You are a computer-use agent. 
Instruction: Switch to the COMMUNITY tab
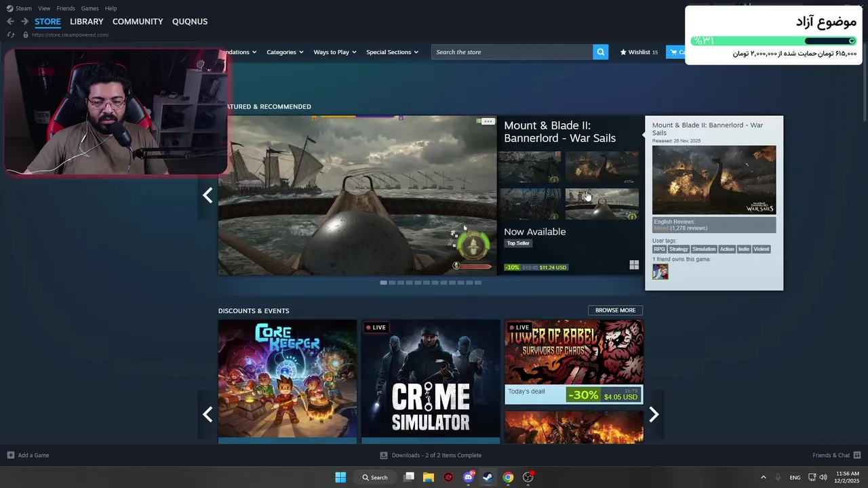point(138,22)
